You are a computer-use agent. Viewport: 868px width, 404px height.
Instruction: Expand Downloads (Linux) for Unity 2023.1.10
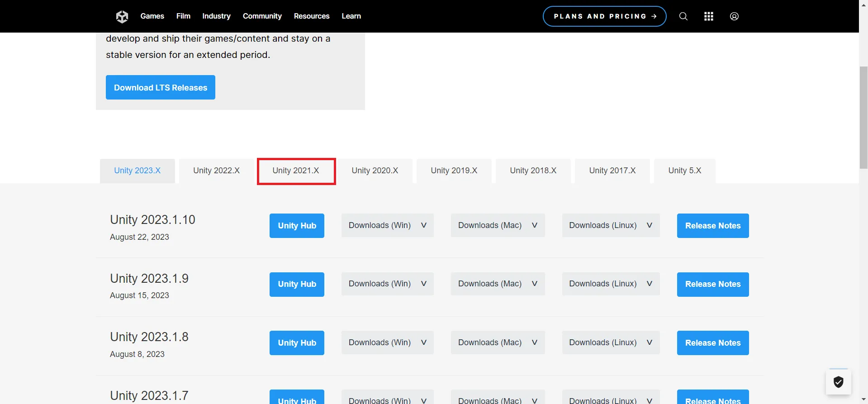tap(611, 225)
